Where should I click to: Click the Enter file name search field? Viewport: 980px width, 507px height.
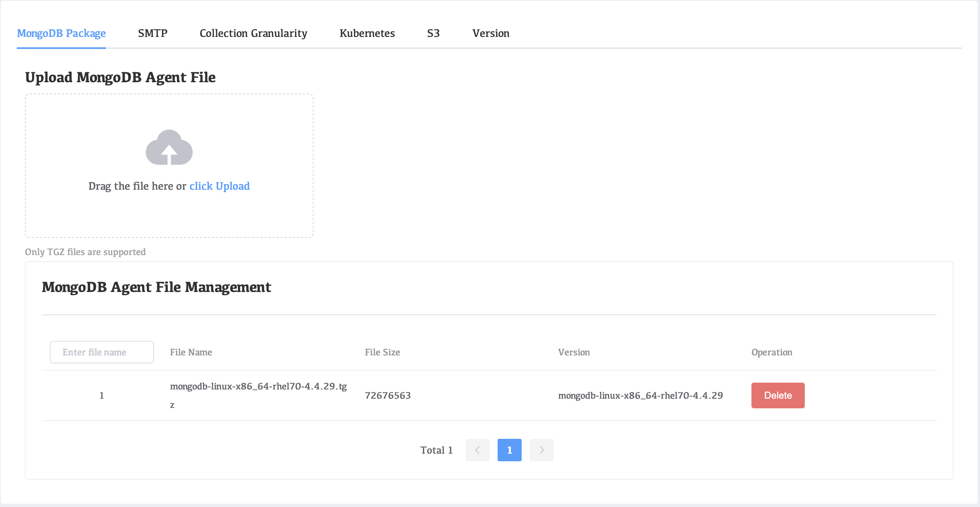click(101, 352)
